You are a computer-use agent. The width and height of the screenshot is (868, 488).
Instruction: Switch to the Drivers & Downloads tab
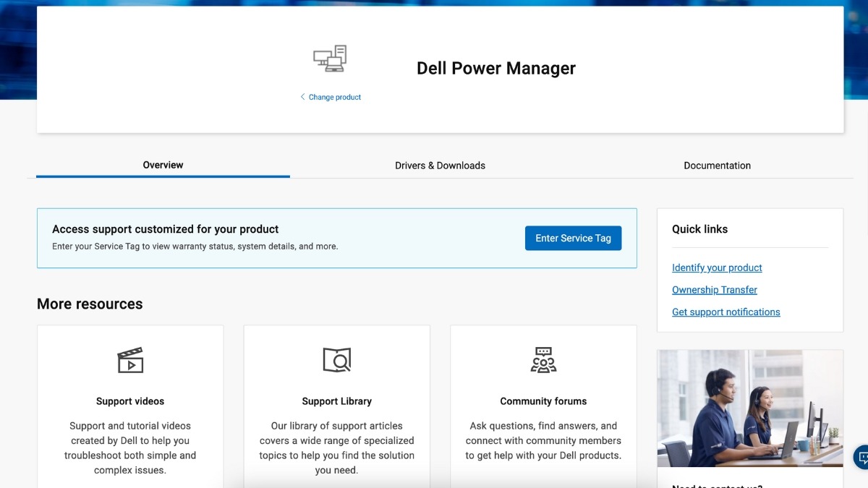440,166
